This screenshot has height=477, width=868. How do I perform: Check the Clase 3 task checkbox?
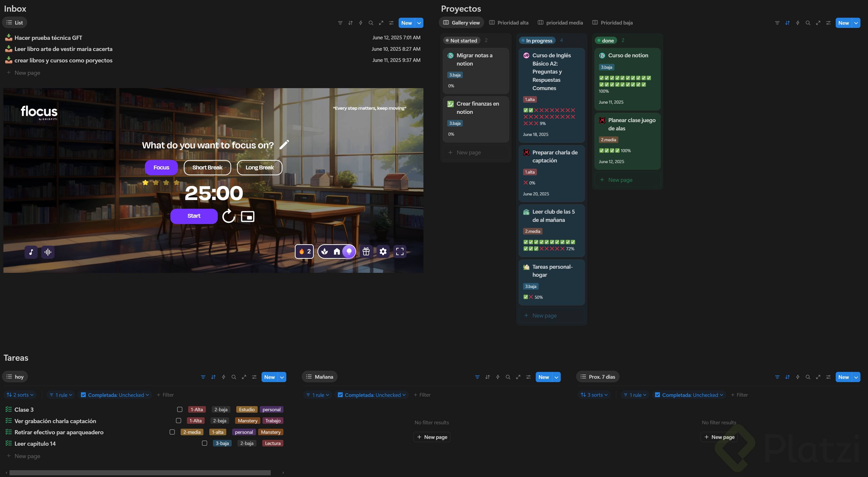pyautogui.click(x=180, y=409)
